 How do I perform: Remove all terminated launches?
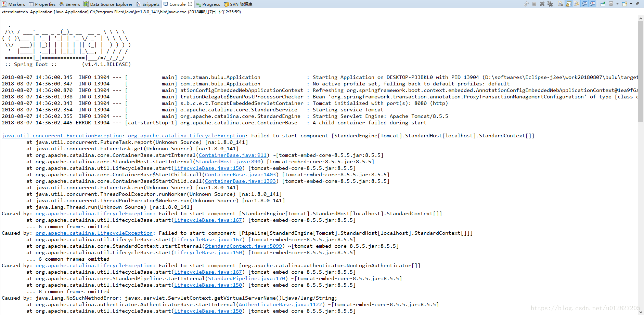click(x=550, y=4)
